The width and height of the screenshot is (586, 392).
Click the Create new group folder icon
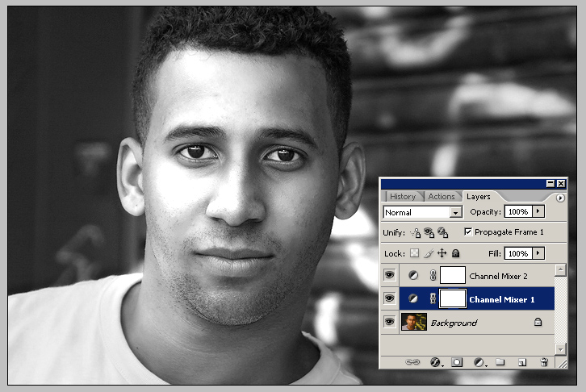[x=500, y=362]
